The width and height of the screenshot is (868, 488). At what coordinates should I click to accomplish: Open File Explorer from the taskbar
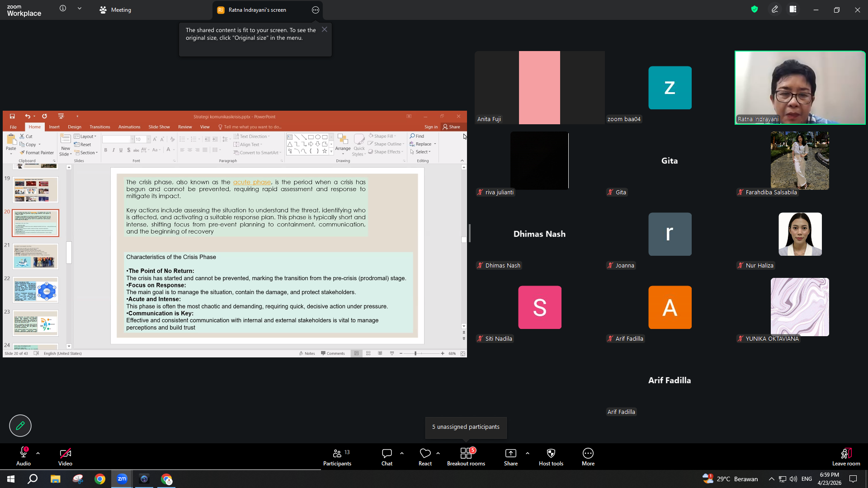coord(56,479)
